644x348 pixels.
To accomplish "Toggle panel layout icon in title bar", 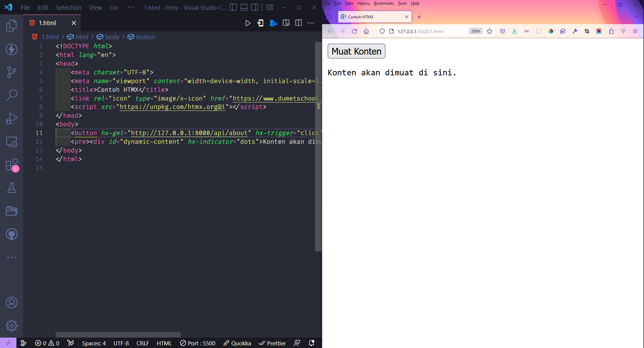I will [x=244, y=7].
